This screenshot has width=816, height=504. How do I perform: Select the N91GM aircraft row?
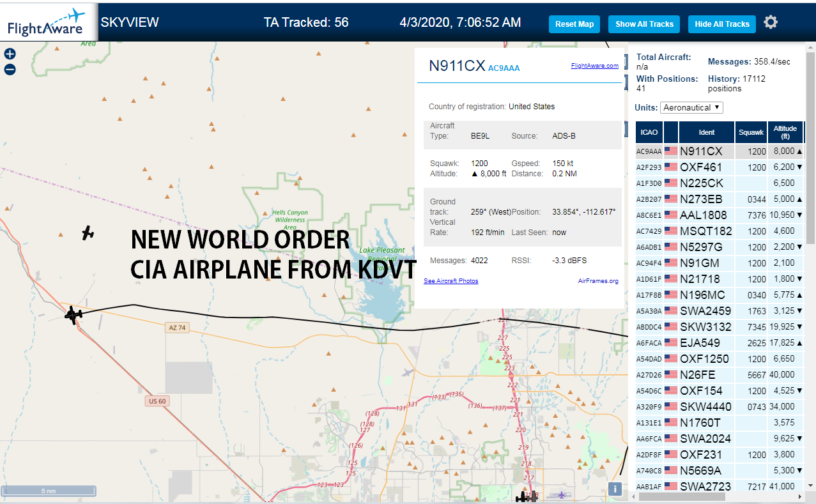point(720,263)
